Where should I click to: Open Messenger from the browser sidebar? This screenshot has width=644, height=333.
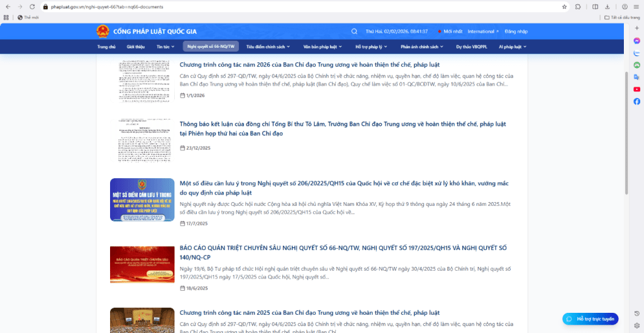click(636, 41)
